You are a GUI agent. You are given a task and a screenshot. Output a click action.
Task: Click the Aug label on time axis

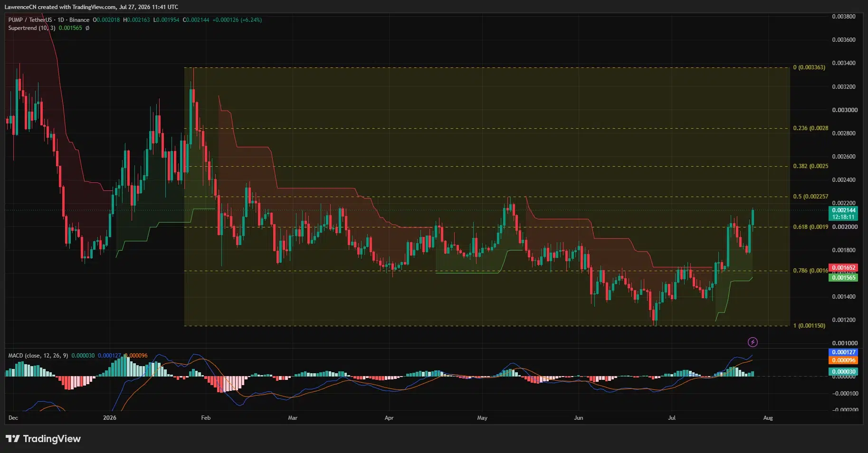point(768,418)
